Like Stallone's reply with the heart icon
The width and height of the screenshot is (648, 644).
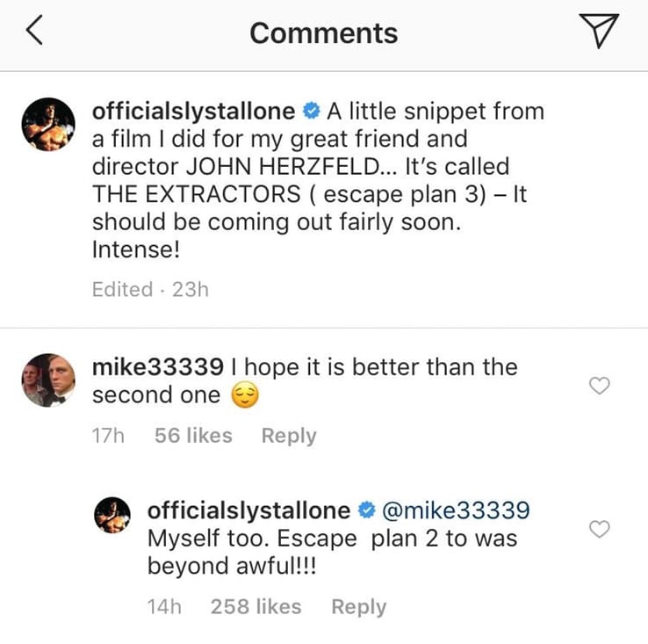pyautogui.click(x=599, y=529)
